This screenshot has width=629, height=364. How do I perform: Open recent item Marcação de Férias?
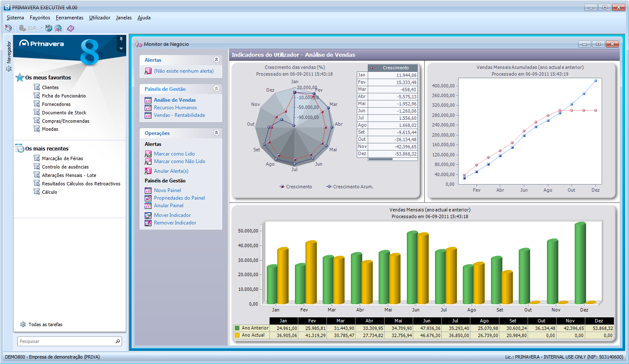click(62, 158)
